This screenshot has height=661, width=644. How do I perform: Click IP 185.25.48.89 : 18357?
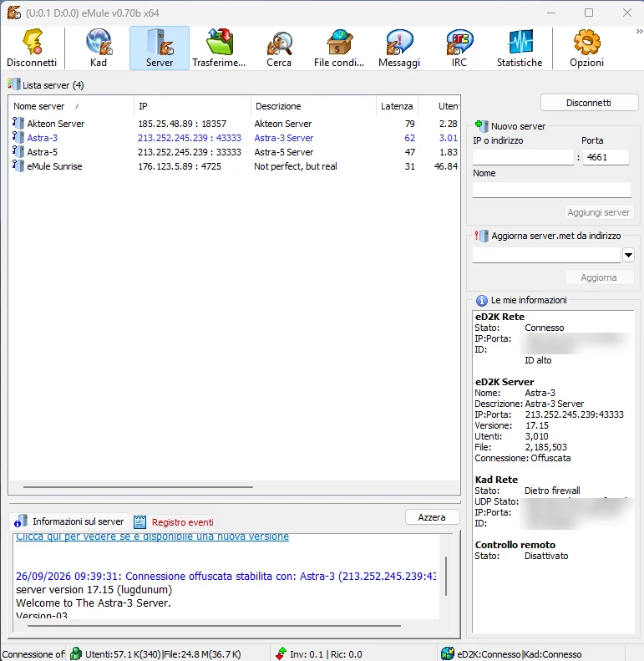[182, 124]
